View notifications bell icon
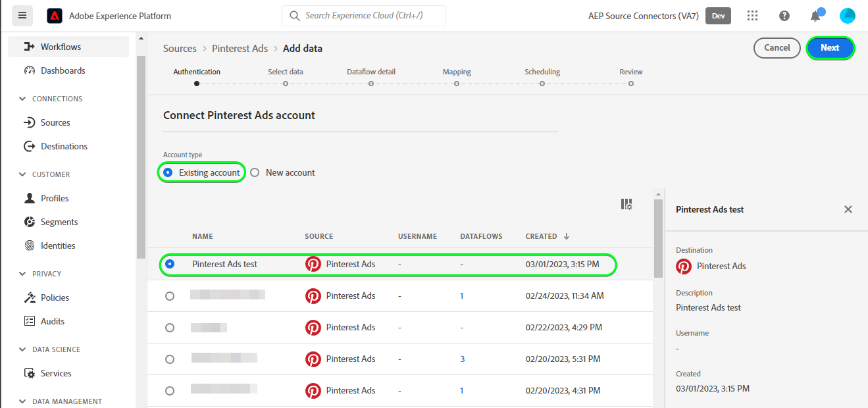 pyautogui.click(x=815, y=16)
